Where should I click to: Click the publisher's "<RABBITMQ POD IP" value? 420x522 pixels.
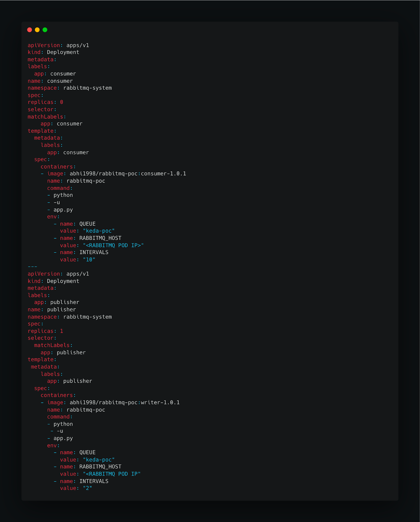(x=112, y=474)
